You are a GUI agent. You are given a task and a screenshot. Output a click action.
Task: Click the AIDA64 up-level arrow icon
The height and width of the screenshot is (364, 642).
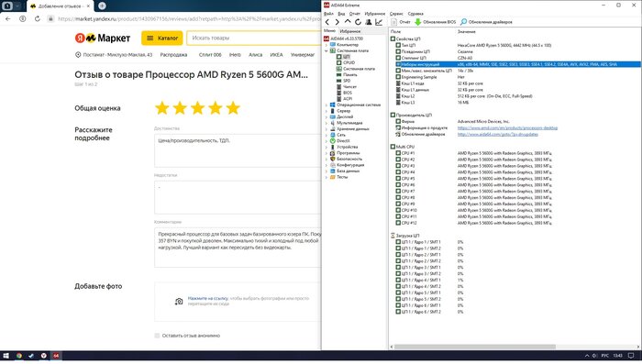(348, 22)
